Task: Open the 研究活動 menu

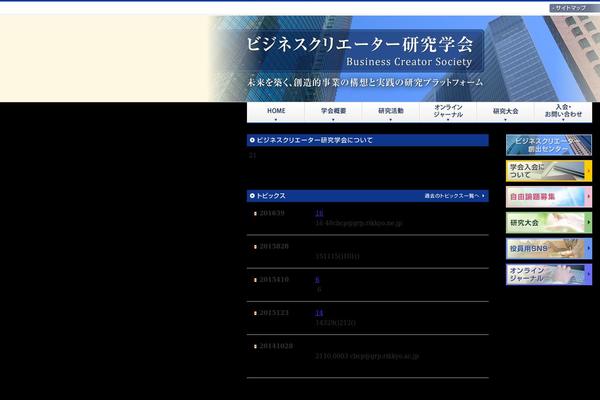Action: [x=391, y=112]
